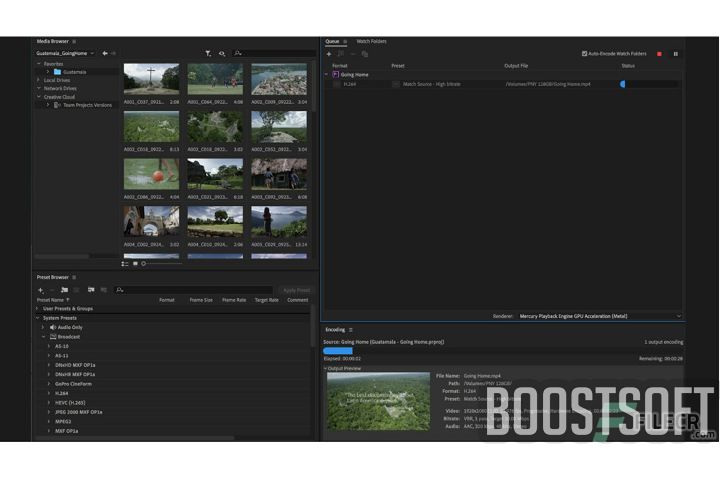
Task: Select the cross on hill A001_C037 thumbnail
Action: point(152,79)
